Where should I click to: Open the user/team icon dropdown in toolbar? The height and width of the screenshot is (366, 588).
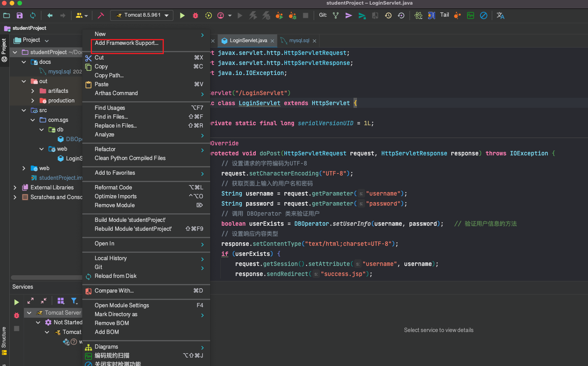point(82,15)
